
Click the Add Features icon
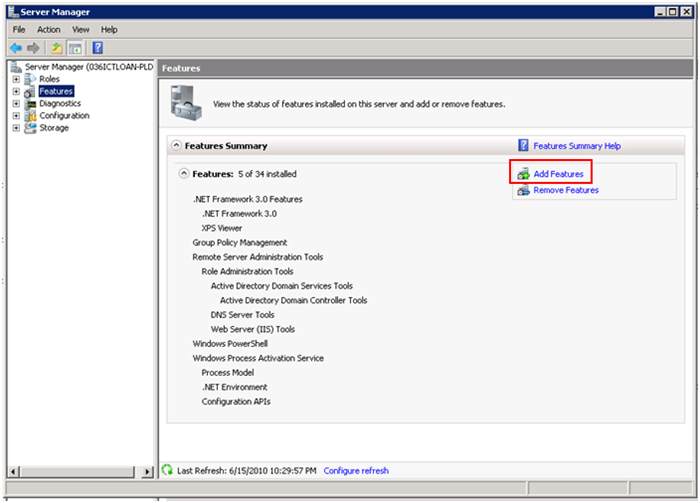click(523, 174)
